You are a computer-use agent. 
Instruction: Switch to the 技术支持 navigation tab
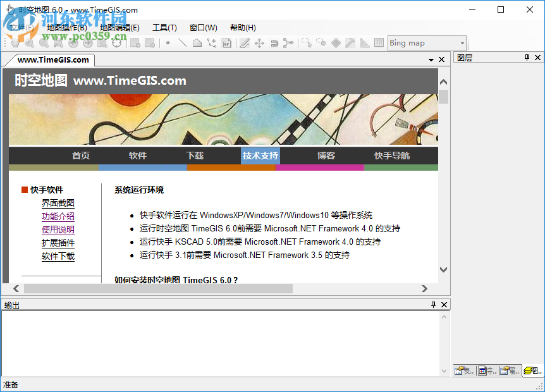pyautogui.click(x=260, y=156)
